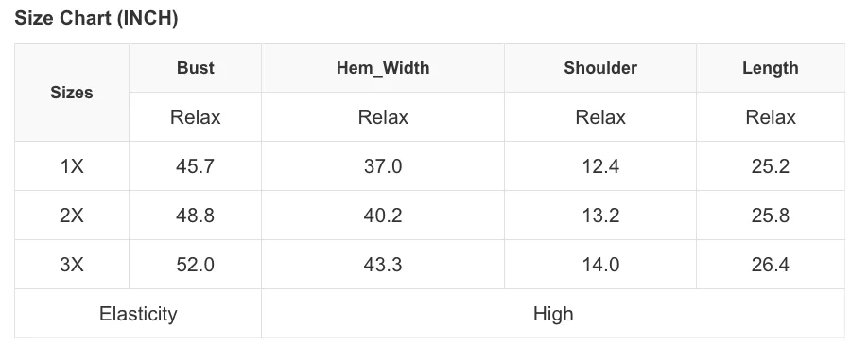Click the Shoulder column header

(x=600, y=68)
